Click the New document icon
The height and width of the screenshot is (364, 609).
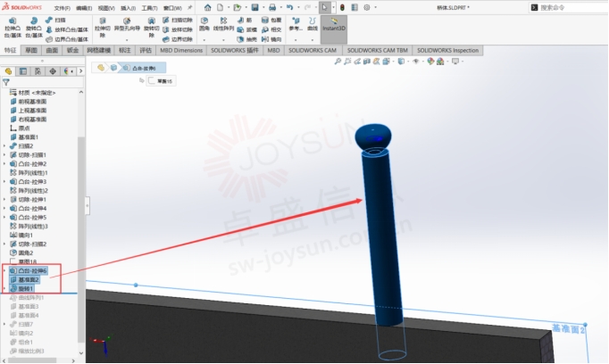[x=221, y=7]
